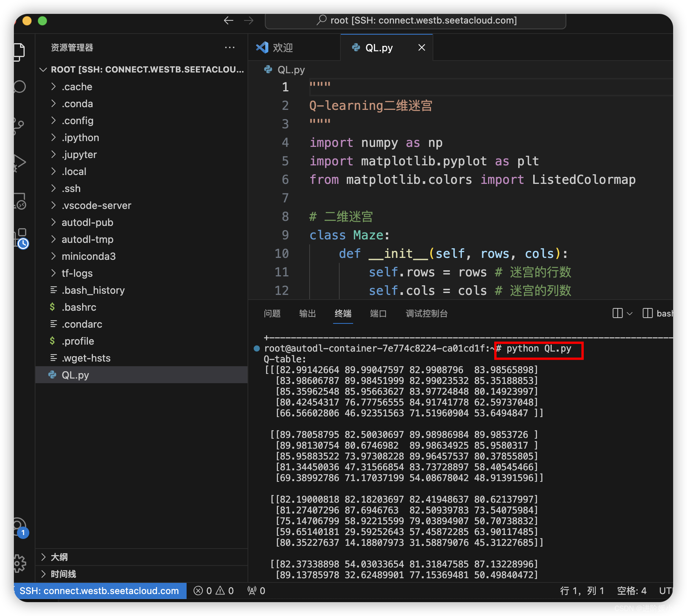
Task: Click the forwarded ports status indicator
Action: click(256, 591)
